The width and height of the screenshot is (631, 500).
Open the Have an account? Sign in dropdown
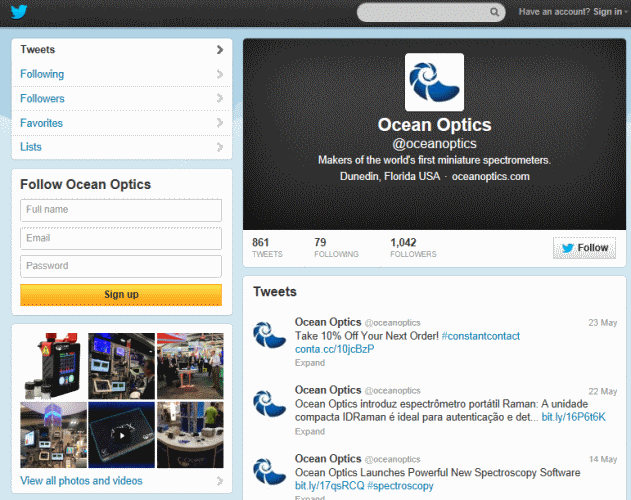click(573, 12)
